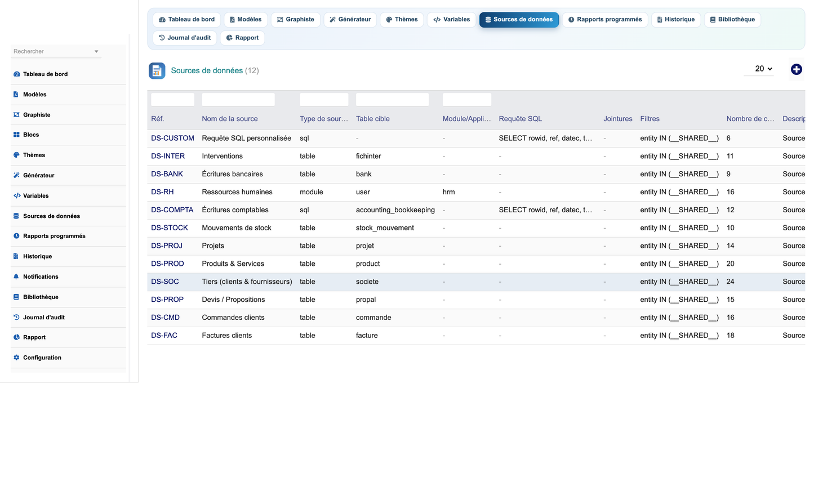Click the Tableau de bord sidebar icon
Screen dimensions: 814x504
point(16,74)
